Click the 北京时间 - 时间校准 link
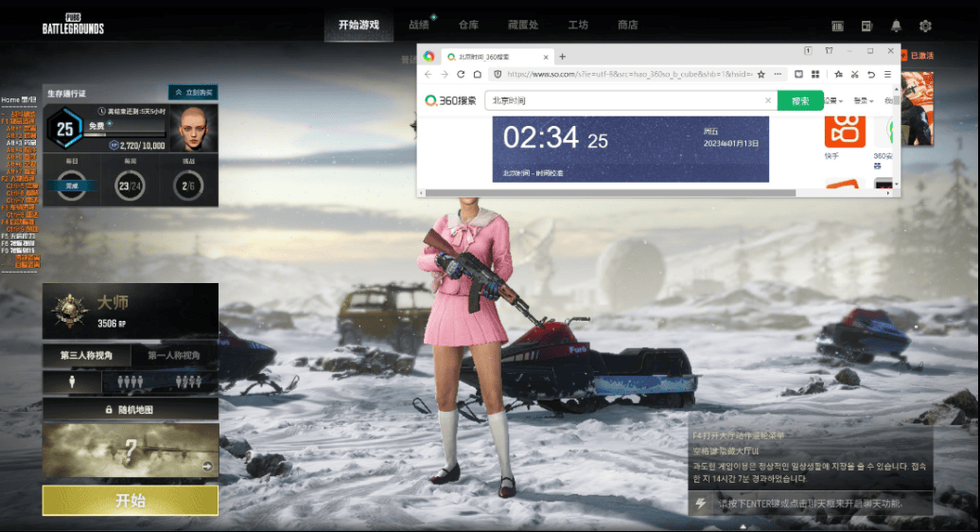This screenshot has height=532, width=980. (533, 173)
